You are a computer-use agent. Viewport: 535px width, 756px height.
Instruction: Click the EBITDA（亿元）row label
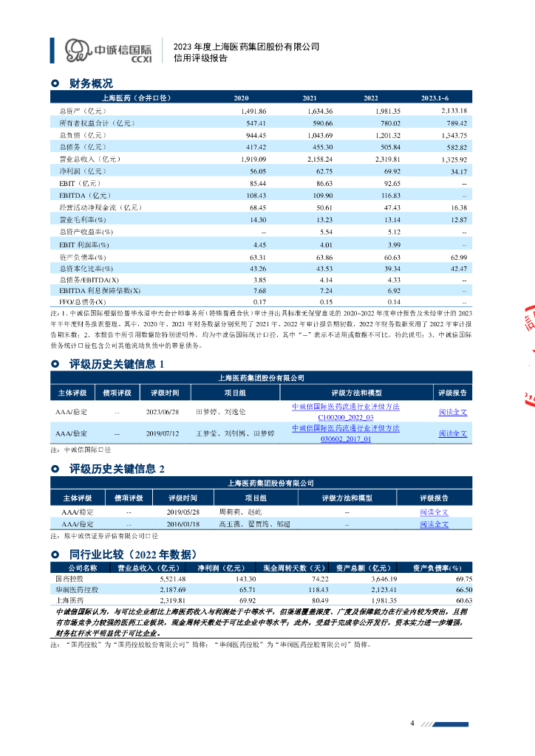coord(86,195)
